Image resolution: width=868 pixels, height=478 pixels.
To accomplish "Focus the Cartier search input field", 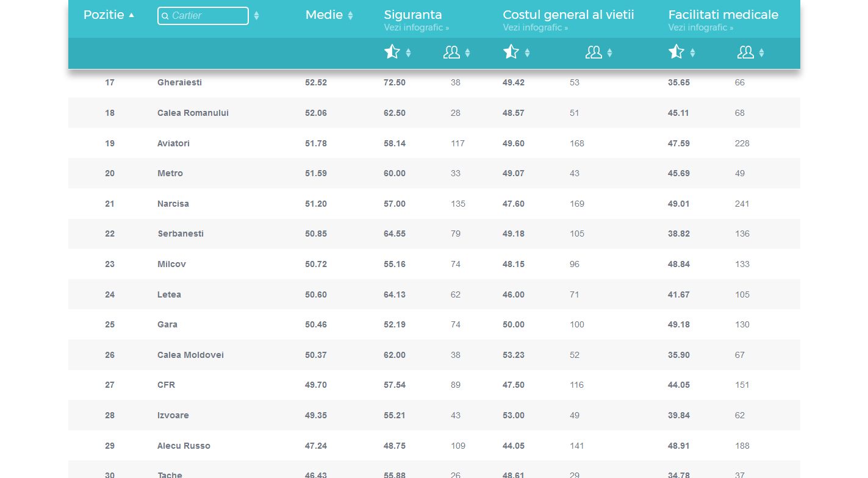I will coord(207,16).
